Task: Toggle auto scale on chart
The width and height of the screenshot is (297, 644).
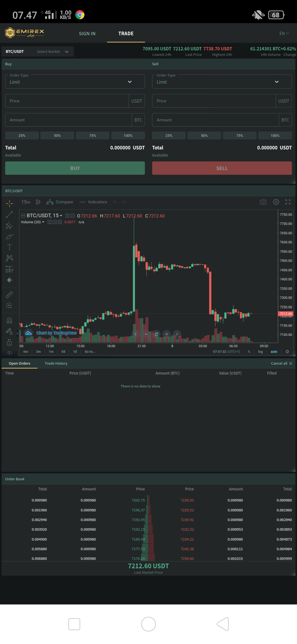Action: pyautogui.click(x=274, y=352)
